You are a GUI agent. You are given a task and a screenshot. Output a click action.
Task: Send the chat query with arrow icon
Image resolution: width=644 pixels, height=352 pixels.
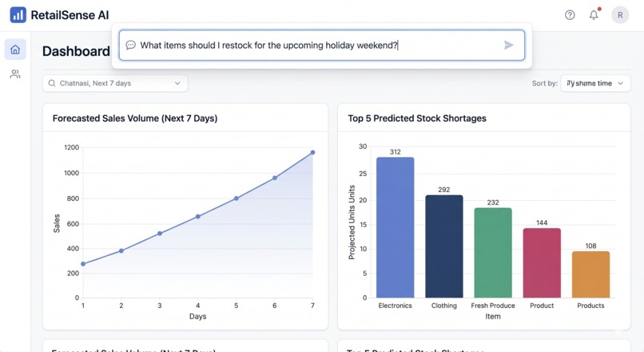[509, 46]
